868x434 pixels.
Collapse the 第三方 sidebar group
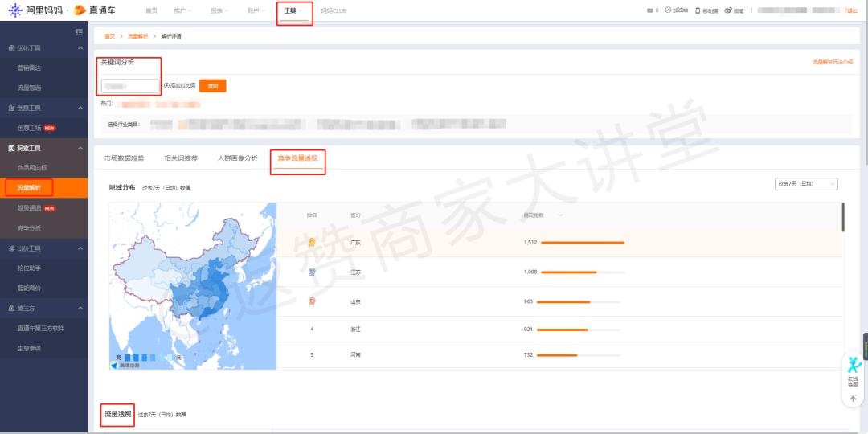coord(80,308)
